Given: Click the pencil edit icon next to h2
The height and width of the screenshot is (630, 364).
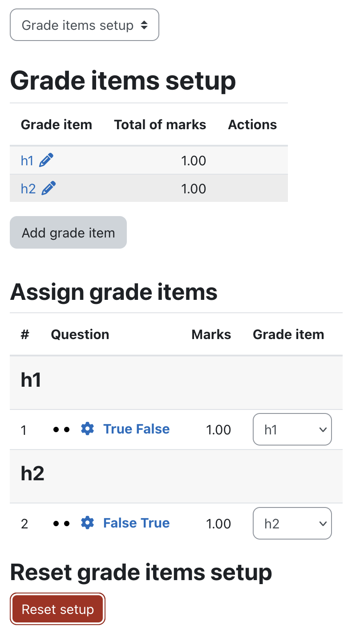Looking at the screenshot, I should click(49, 188).
